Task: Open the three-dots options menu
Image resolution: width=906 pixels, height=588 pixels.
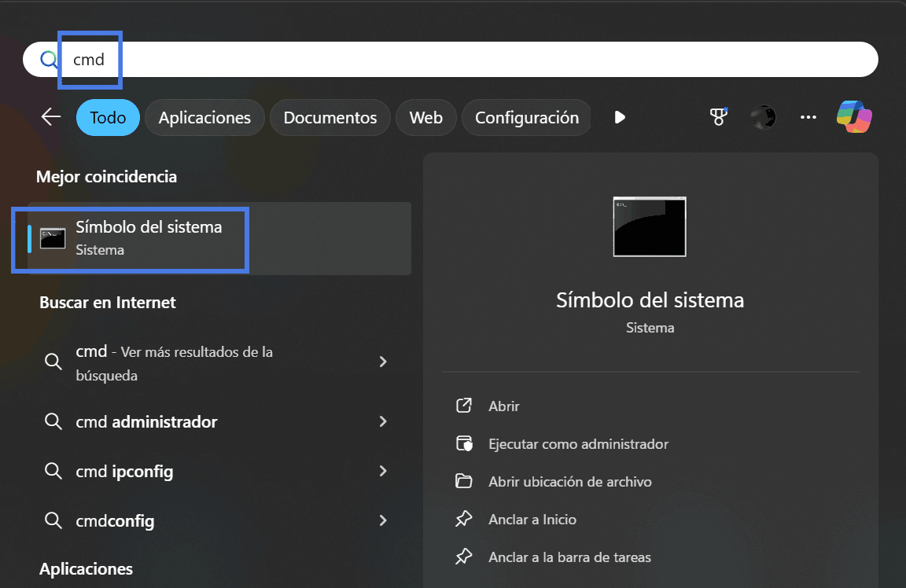Action: coord(808,117)
